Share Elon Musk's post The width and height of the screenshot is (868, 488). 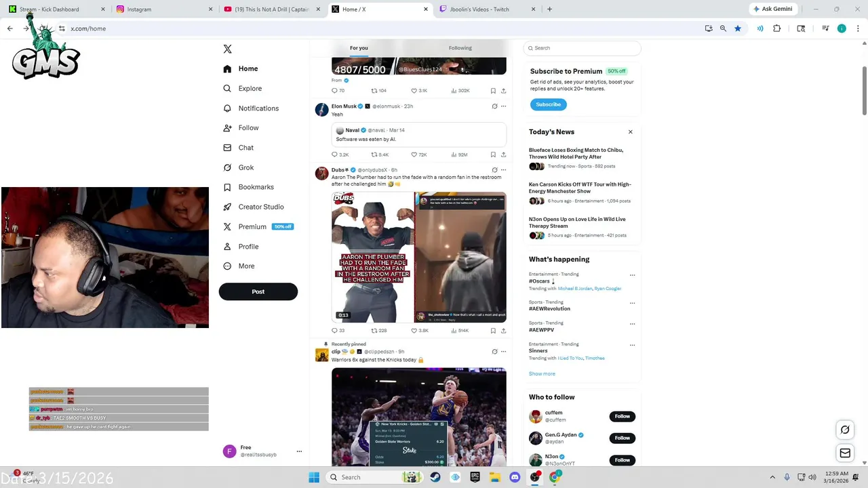(x=503, y=155)
